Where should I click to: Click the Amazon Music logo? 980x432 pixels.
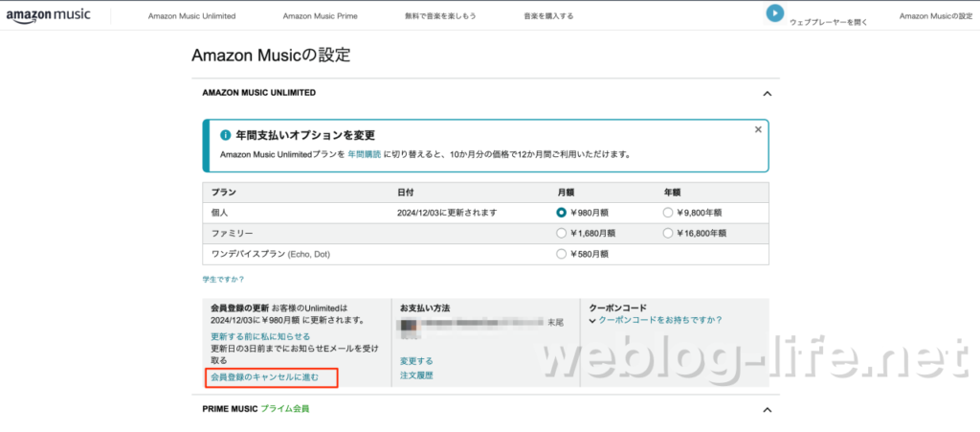48,15
